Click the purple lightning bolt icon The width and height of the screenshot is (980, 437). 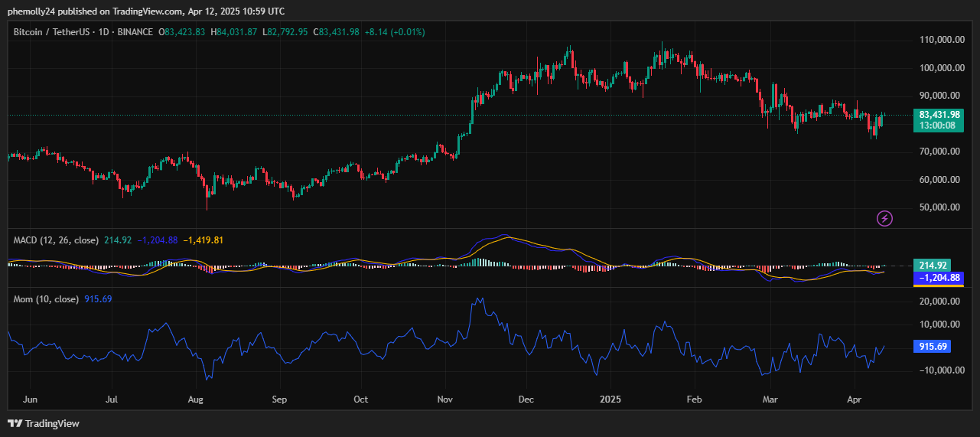[884, 219]
